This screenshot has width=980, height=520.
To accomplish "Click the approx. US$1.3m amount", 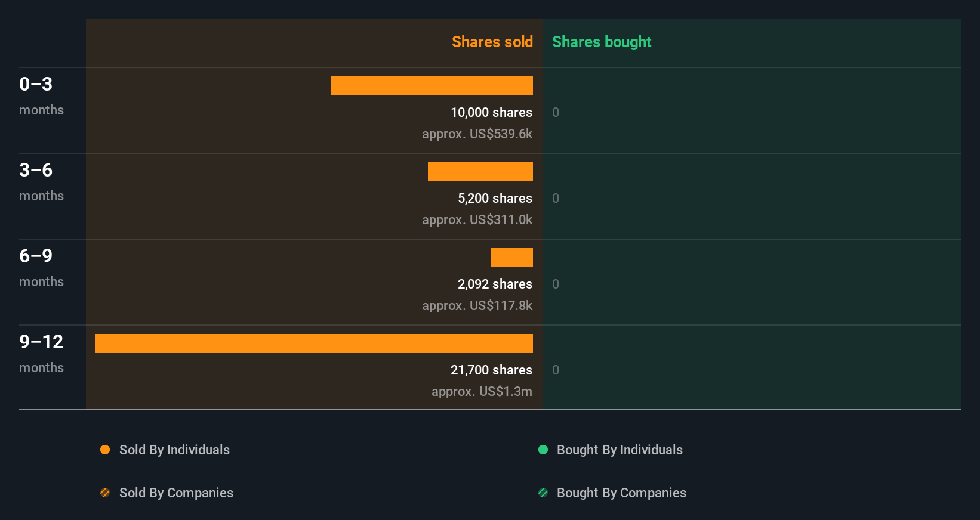I will (x=482, y=391).
